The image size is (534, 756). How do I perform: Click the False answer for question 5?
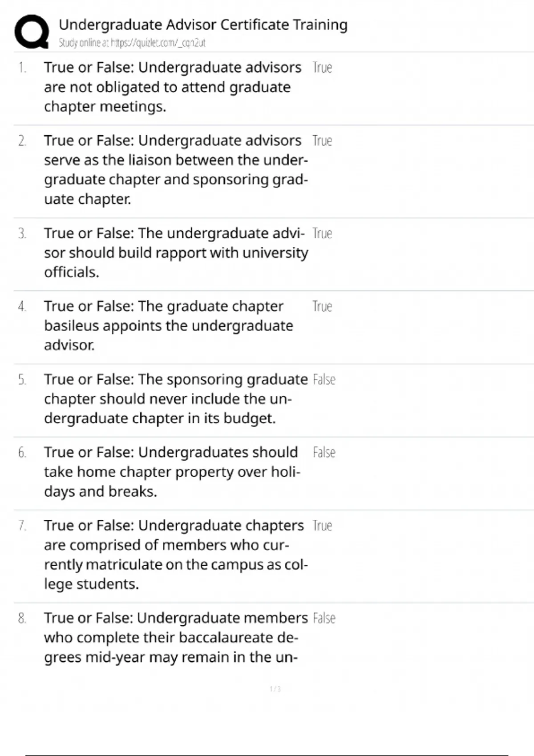point(324,380)
